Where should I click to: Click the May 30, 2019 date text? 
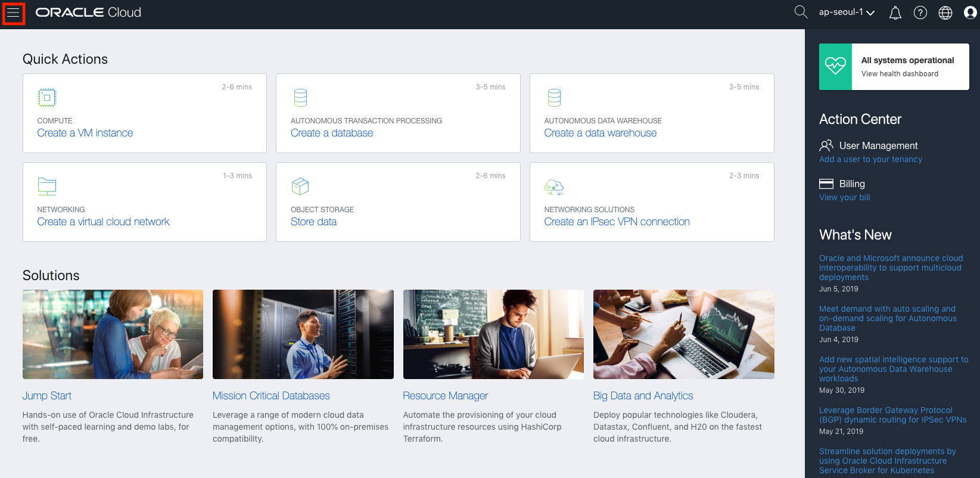(842, 390)
